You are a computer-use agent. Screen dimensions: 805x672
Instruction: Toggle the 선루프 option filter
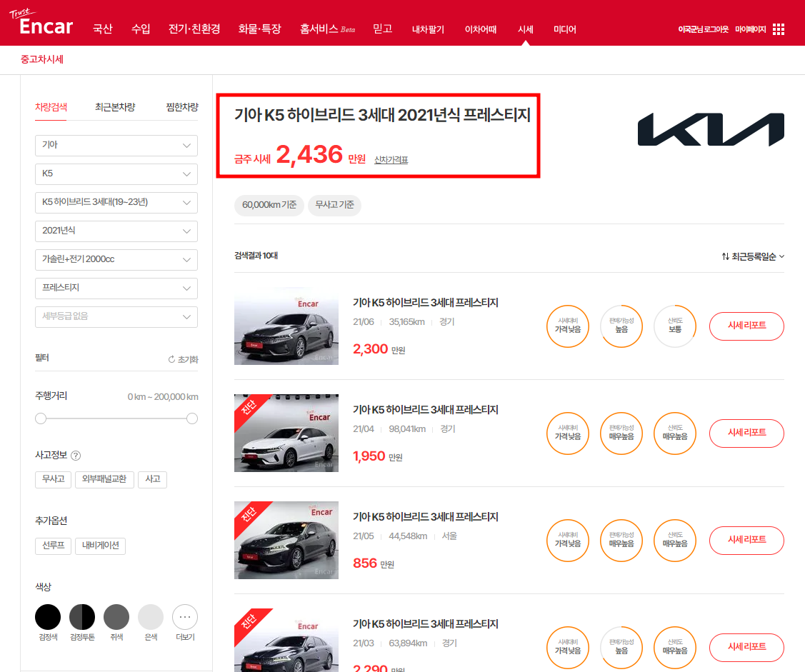pos(54,546)
